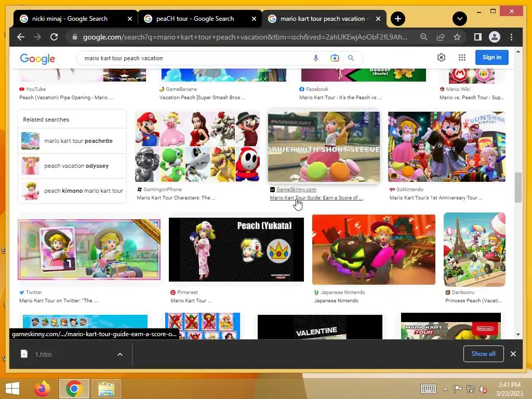Launch Firefox from the taskbar
Viewport: 532px width, 399px height.
[x=42, y=388]
